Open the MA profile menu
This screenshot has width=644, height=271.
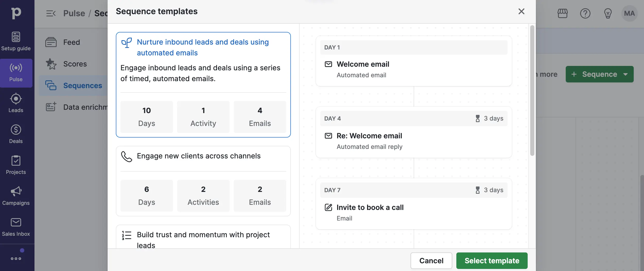(629, 13)
